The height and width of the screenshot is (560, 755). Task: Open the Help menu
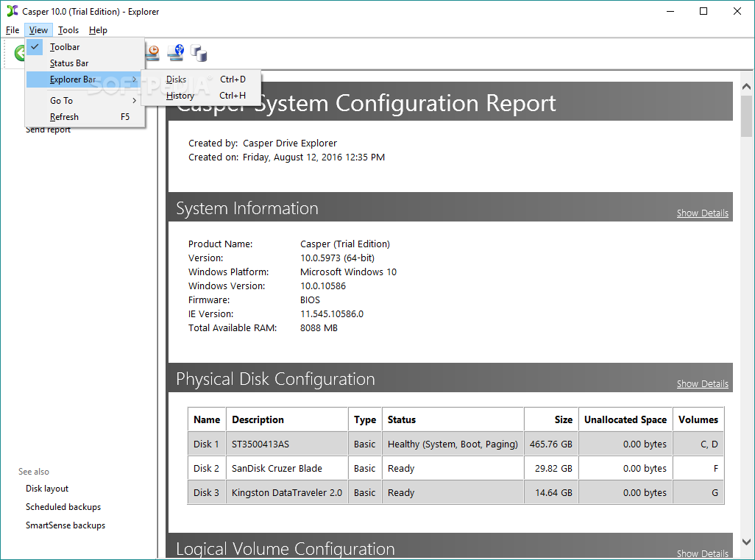(x=98, y=30)
